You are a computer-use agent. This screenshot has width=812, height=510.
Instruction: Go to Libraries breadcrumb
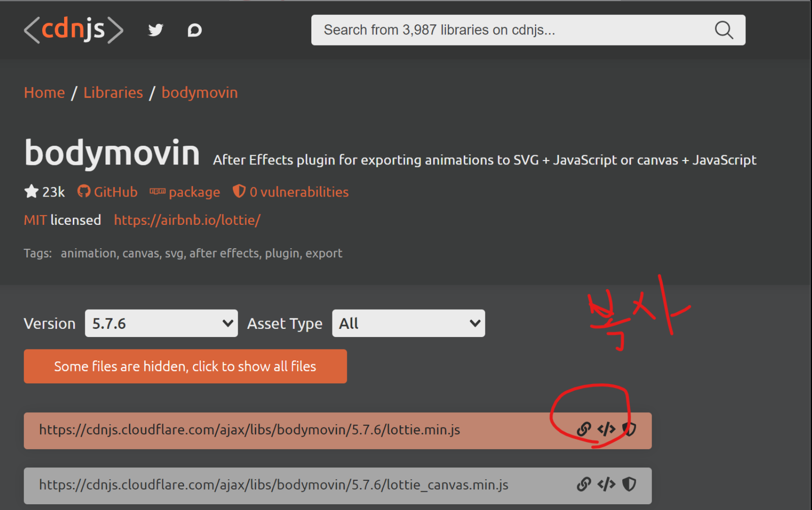tap(113, 93)
